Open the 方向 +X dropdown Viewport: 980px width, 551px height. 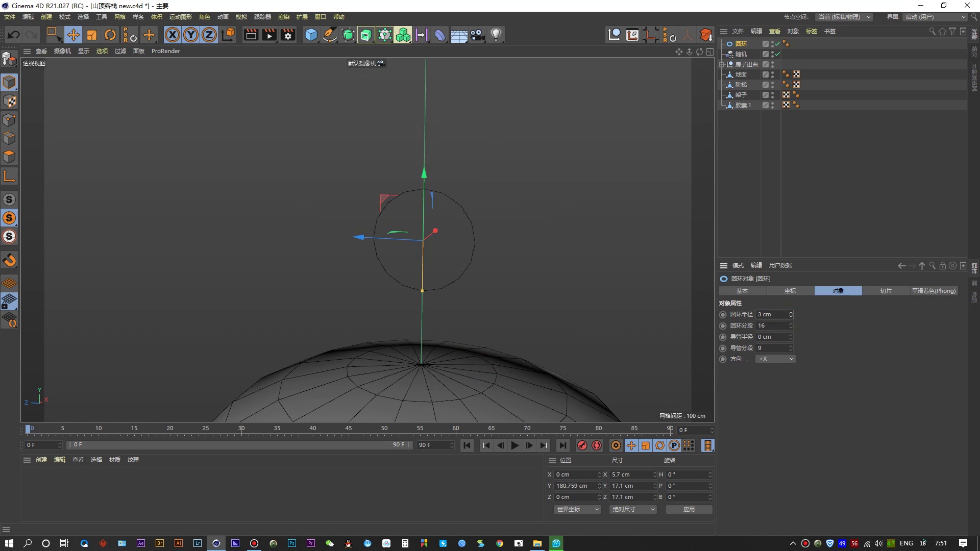click(775, 359)
